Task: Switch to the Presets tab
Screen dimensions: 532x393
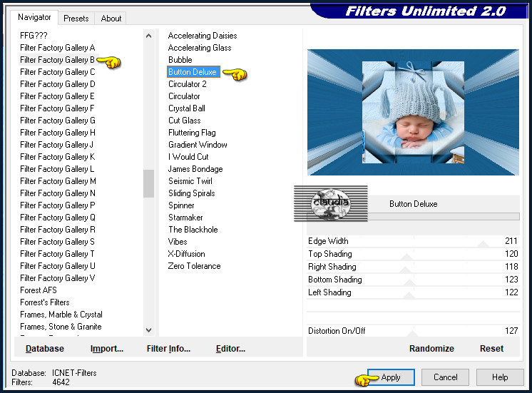Action: pos(76,19)
